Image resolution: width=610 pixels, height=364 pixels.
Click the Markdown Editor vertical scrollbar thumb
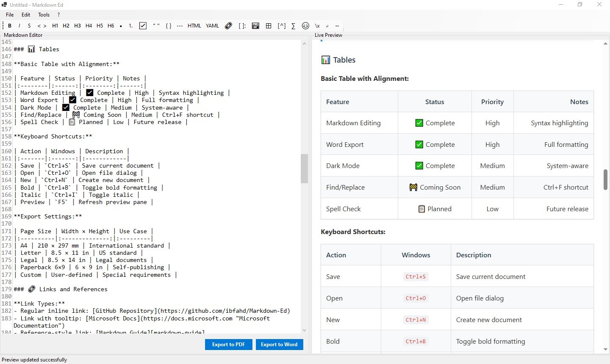click(304, 168)
